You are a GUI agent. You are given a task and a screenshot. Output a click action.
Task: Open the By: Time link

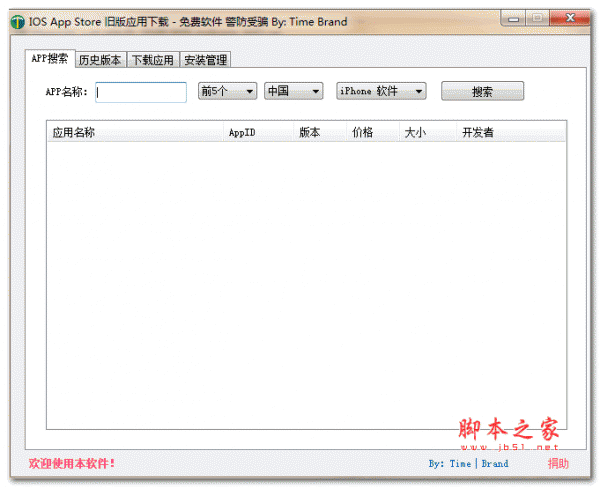450,464
